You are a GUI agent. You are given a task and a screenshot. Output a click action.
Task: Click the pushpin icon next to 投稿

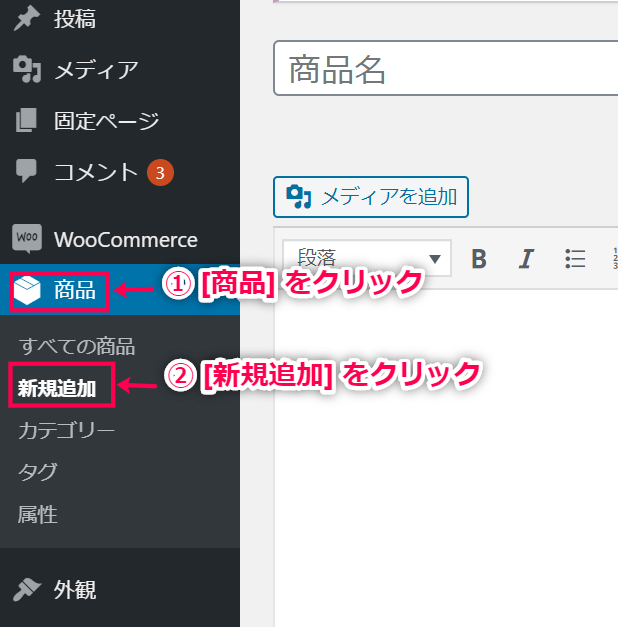[26, 19]
